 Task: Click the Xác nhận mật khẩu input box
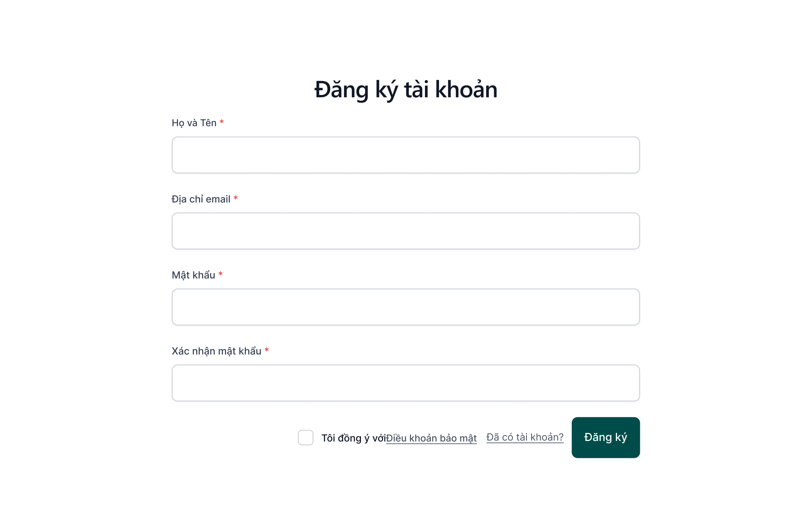[405, 383]
